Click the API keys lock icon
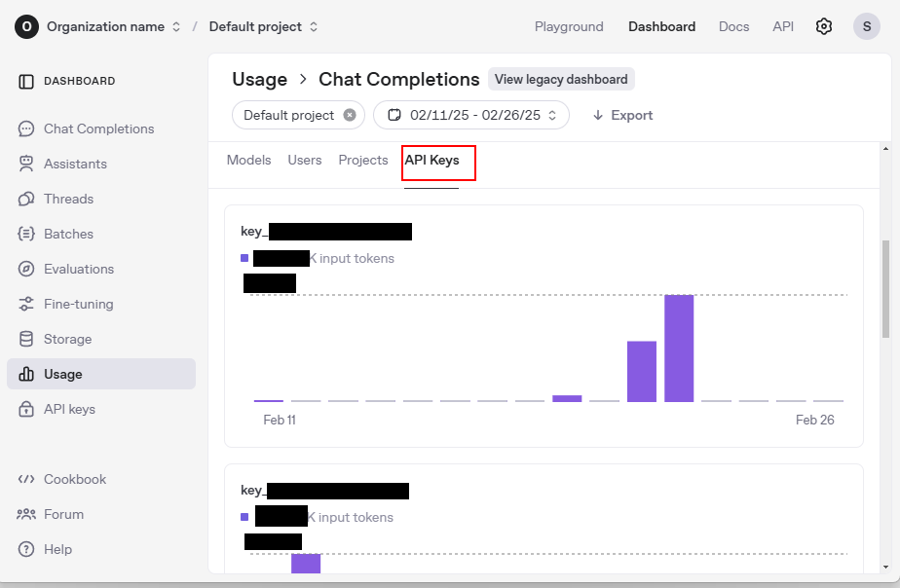The image size is (900, 588). point(26,409)
